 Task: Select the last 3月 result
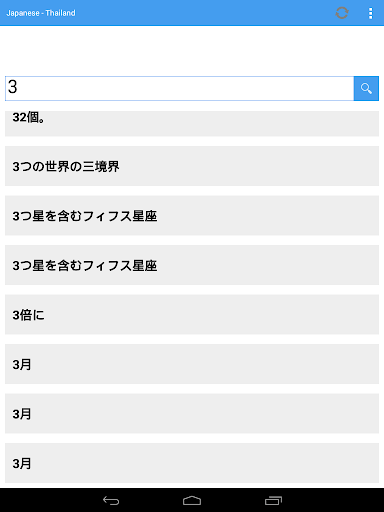tap(192, 463)
